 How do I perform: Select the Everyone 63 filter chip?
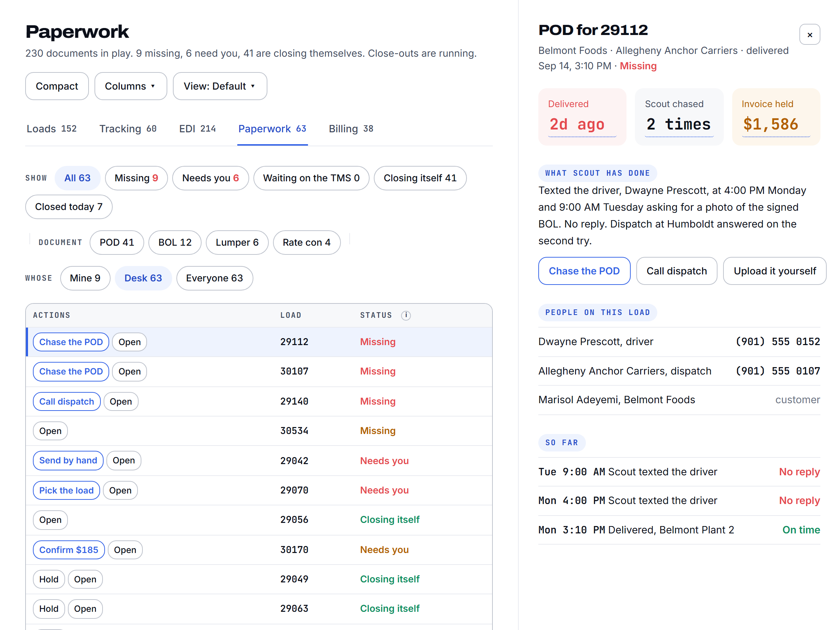tap(215, 278)
